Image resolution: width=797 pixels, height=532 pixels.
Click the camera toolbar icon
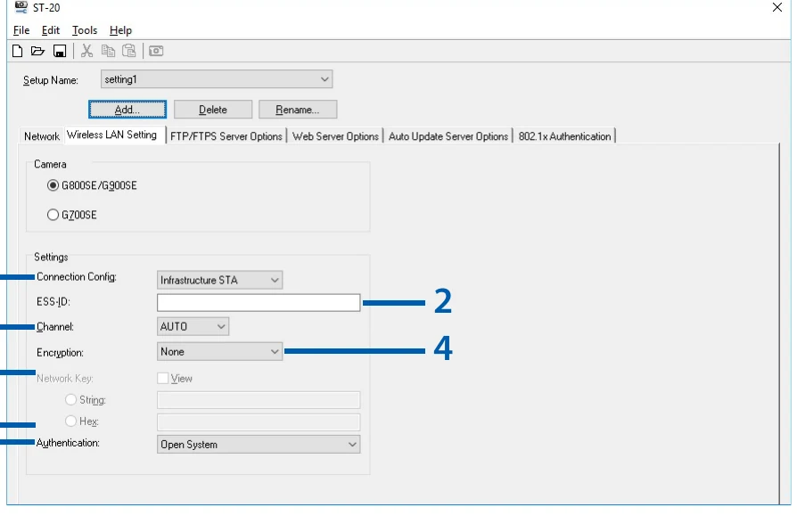point(156,51)
